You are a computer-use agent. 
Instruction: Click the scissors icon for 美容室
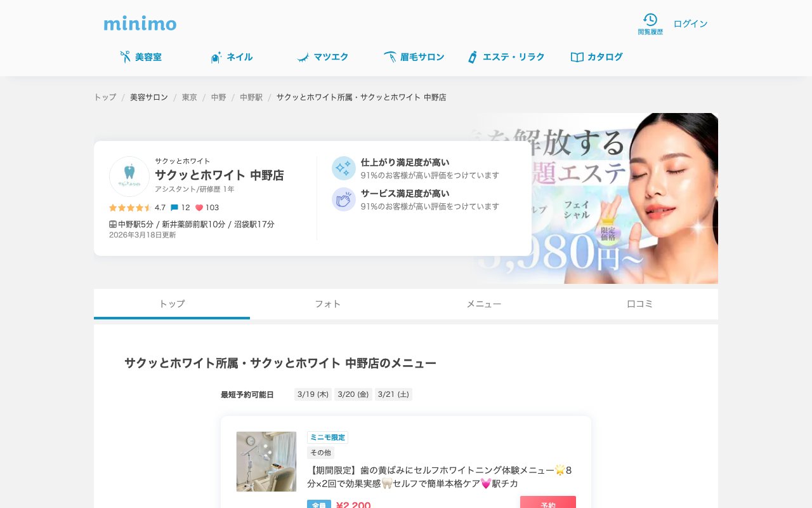point(125,57)
